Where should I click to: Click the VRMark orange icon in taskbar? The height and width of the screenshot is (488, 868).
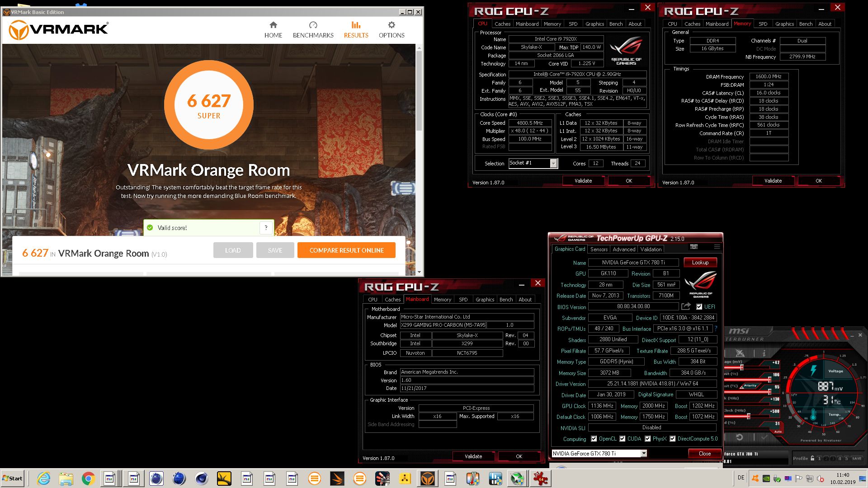[428, 478]
